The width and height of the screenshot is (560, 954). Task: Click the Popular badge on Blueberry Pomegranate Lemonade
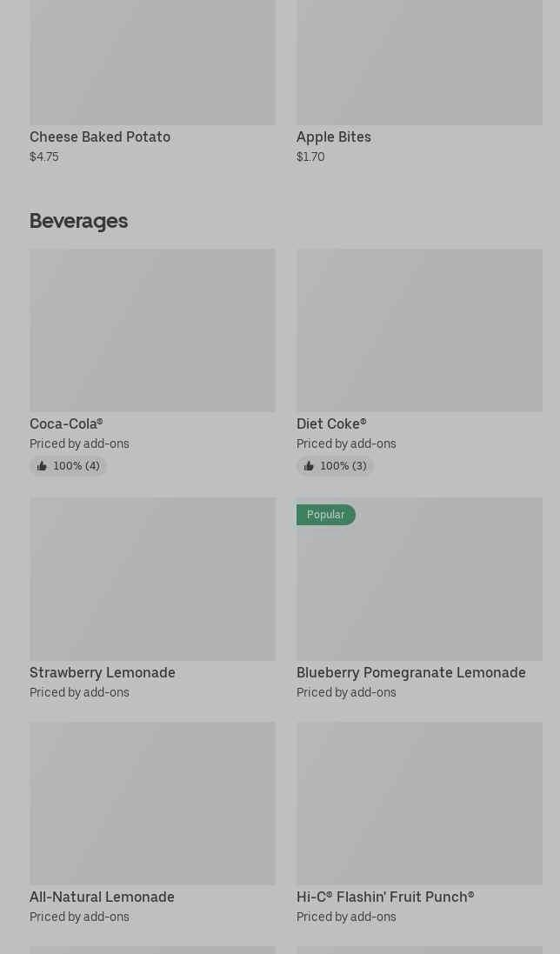tap(325, 515)
